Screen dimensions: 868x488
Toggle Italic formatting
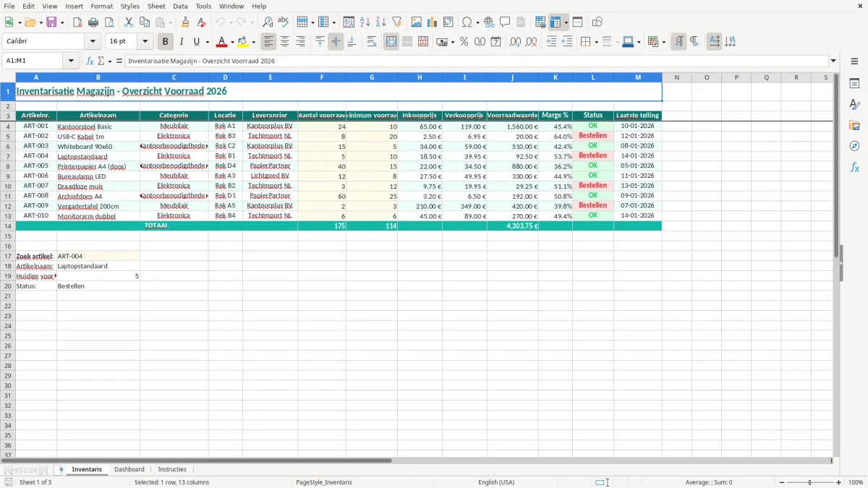[x=182, y=42]
